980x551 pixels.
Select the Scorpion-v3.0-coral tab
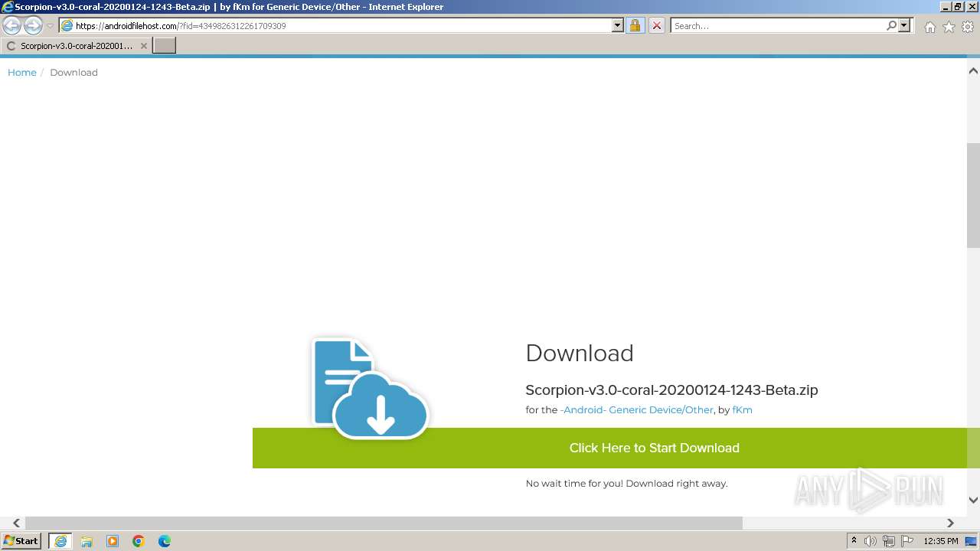(76, 46)
